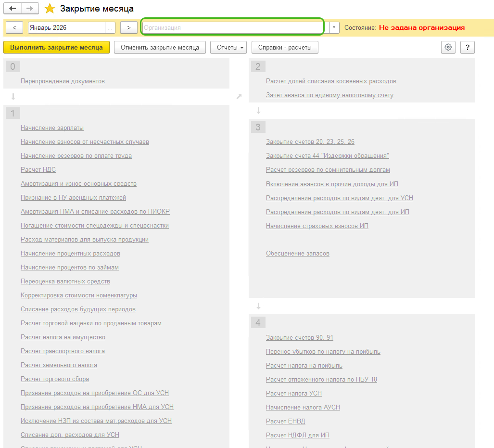This screenshot has width=494, height=448.
Task: Open help with question mark button
Action: (468, 47)
